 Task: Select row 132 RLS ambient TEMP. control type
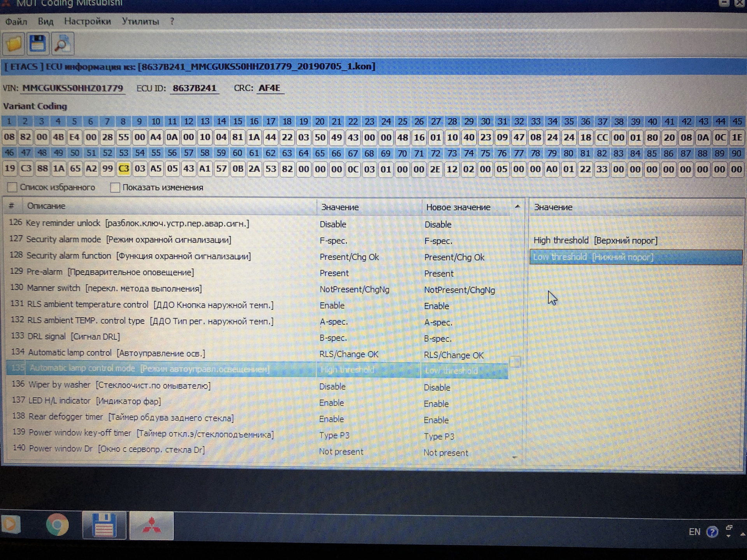coord(257,321)
